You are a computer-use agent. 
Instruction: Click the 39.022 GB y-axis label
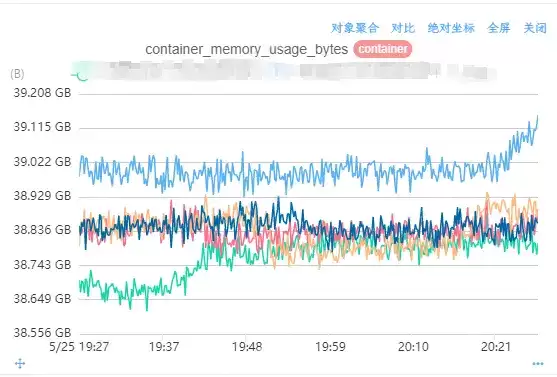(x=42, y=162)
